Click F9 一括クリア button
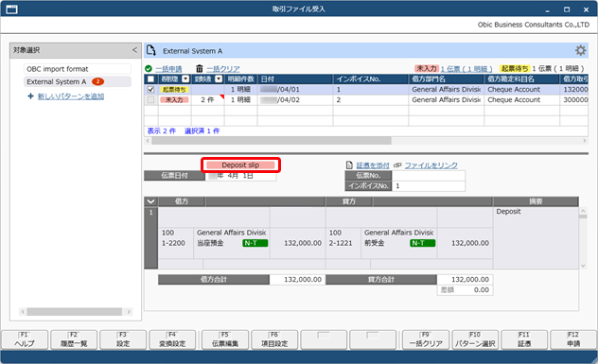The image size is (598, 364). (x=426, y=339)
